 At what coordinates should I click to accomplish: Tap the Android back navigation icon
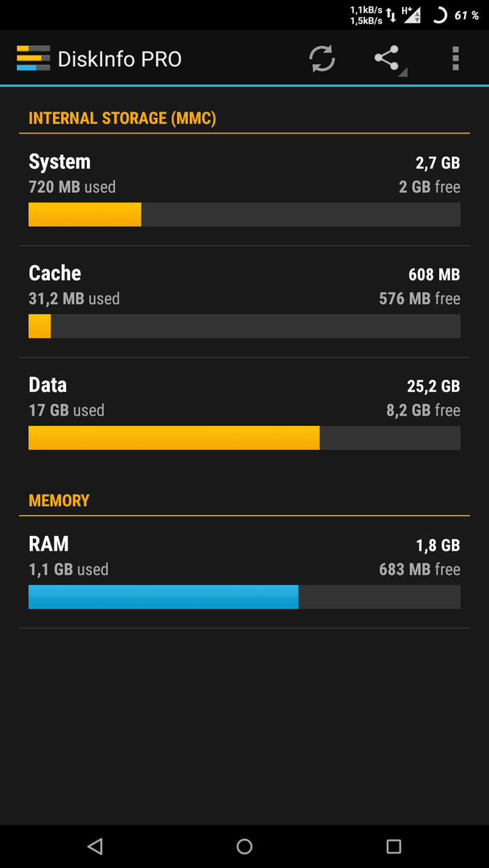coord(95,845)
